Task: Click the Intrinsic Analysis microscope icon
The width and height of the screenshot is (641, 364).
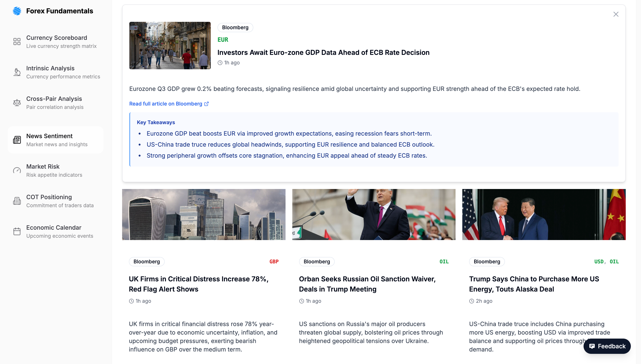Action: [17, 72]
